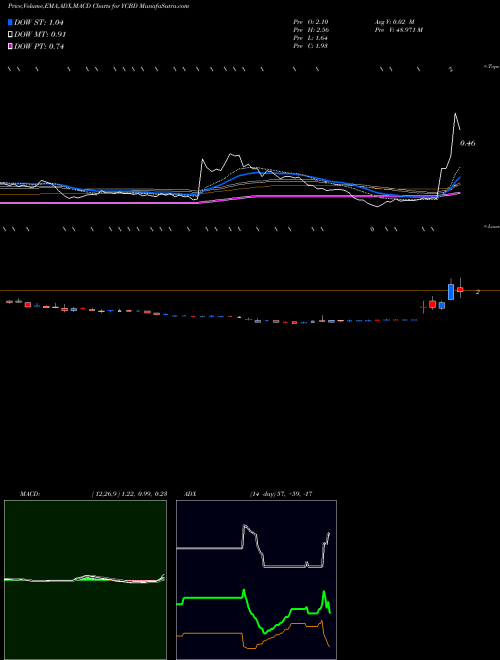Click the 'Pre V: 48.971 M' volume value

click(399, 30)
